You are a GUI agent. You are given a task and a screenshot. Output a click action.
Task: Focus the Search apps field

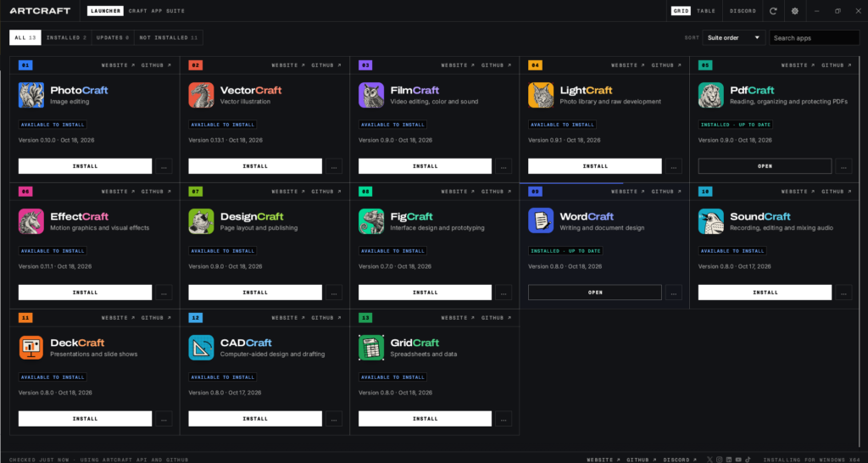coord(815,37)
